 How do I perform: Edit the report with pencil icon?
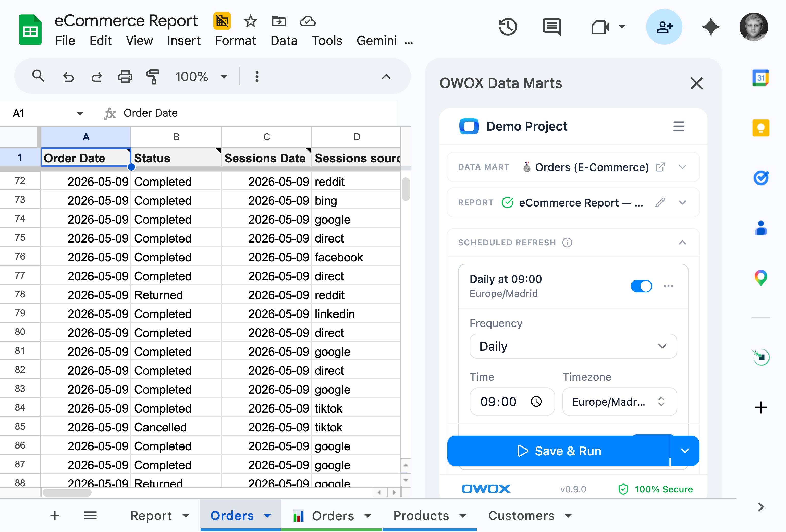660,202
